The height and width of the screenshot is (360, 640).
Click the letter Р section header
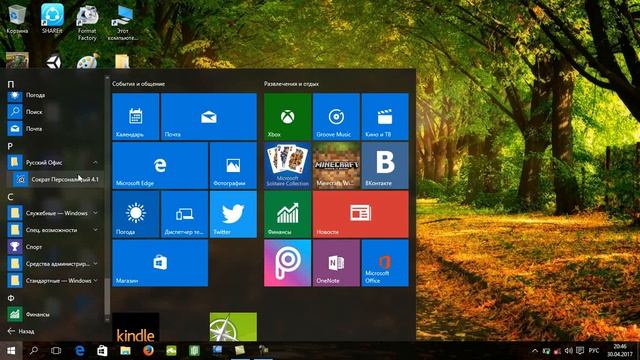(x=10, y=146)
